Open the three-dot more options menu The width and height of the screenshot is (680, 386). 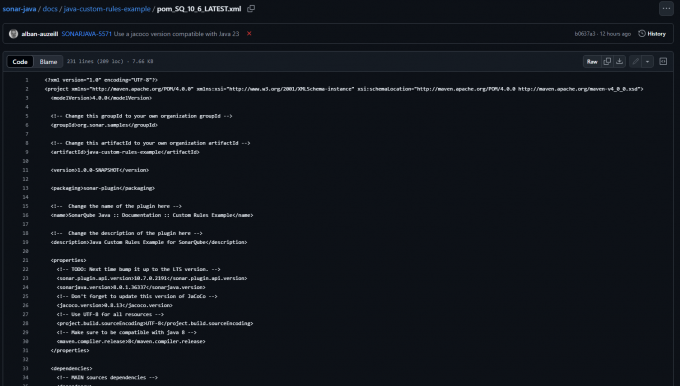[666, 9]
